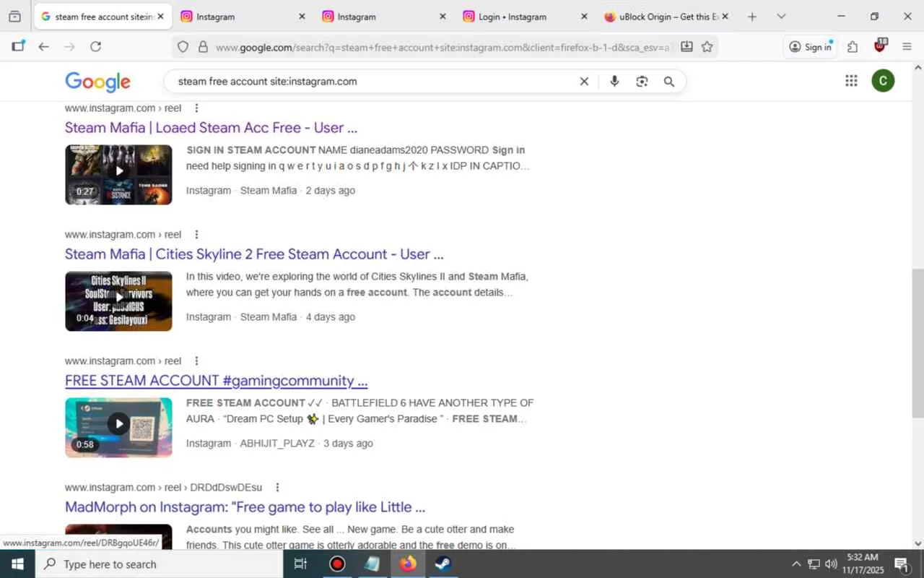Play the 0:27 Steam Mafia video thumbnail
The height and width of the screenshot is (578, 924).
[x=118, y=175]
